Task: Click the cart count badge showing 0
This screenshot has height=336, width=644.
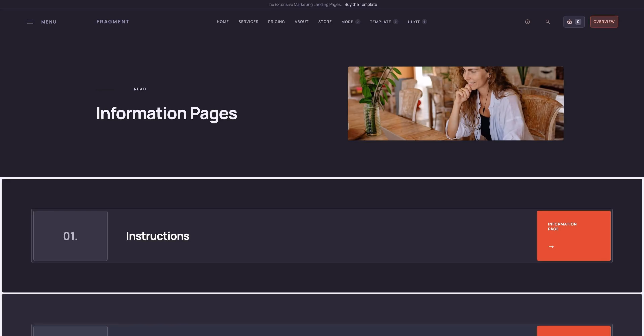Action: point(578,22)
